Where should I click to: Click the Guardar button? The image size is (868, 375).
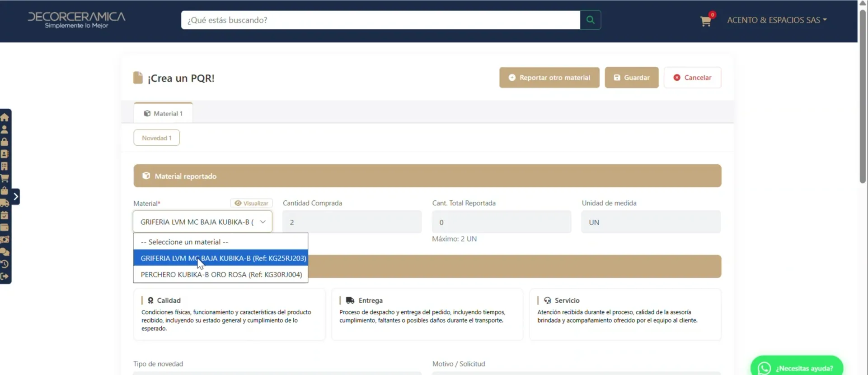pos(632,78)
